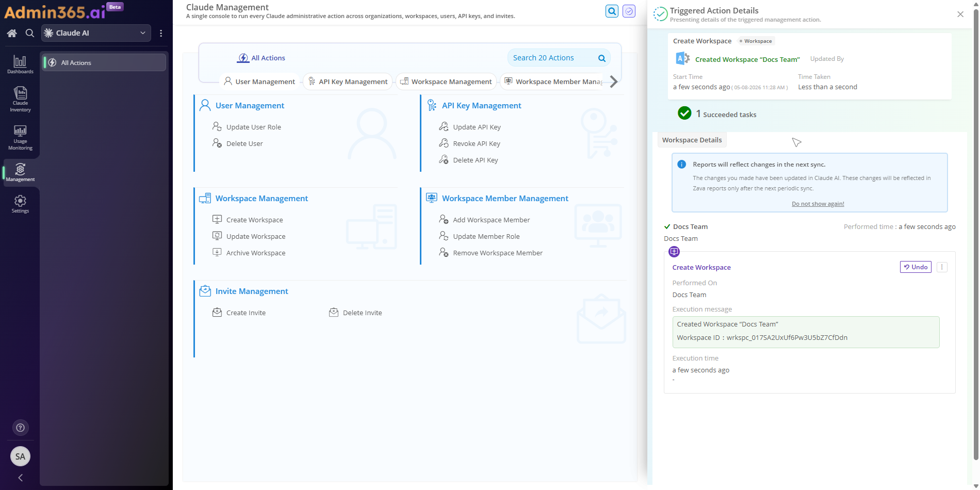The height and width of the screenshot is (490, 980).
Task: Open the Invite Management section heading
Action: [252, 291]
